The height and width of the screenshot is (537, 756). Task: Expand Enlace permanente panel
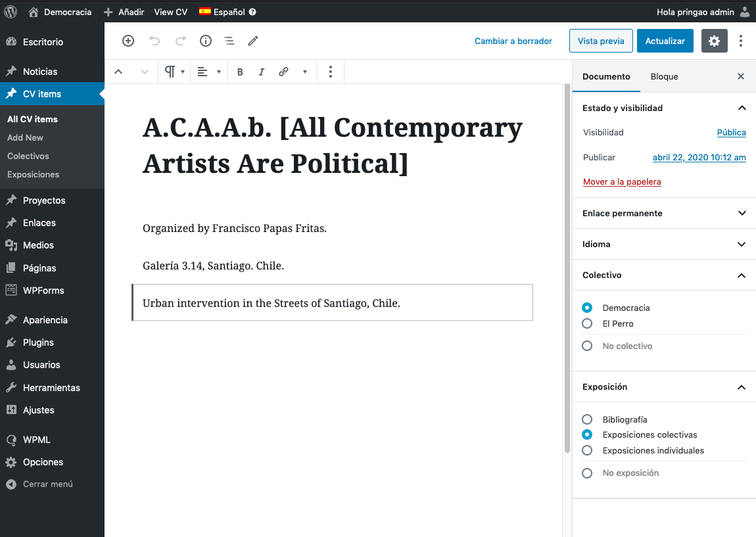(664, 213)
